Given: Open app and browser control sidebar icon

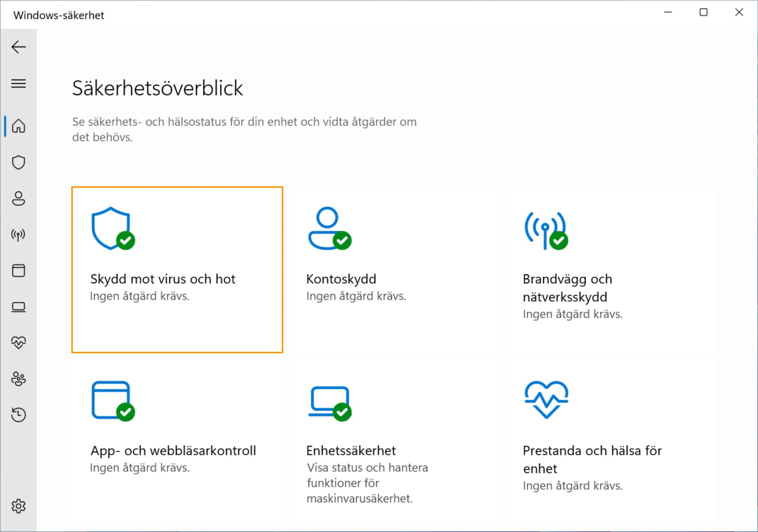Looking at the screenshot, I should coord(19,271).
